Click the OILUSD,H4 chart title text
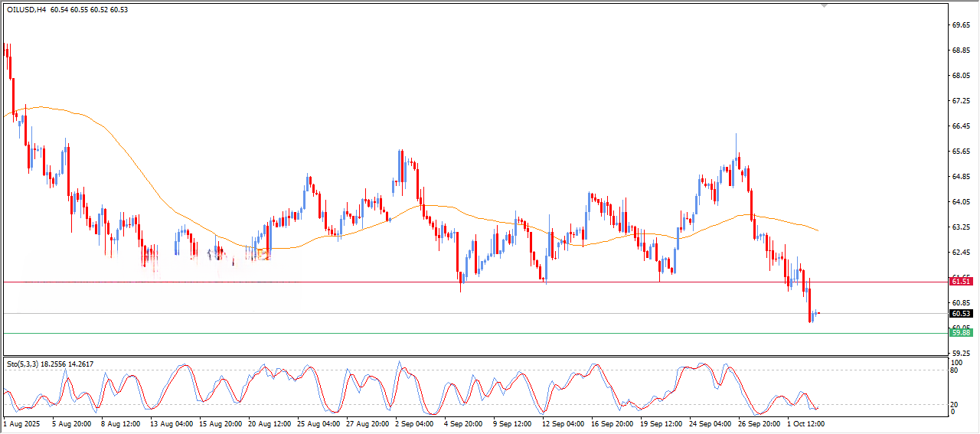 [27, 9]
